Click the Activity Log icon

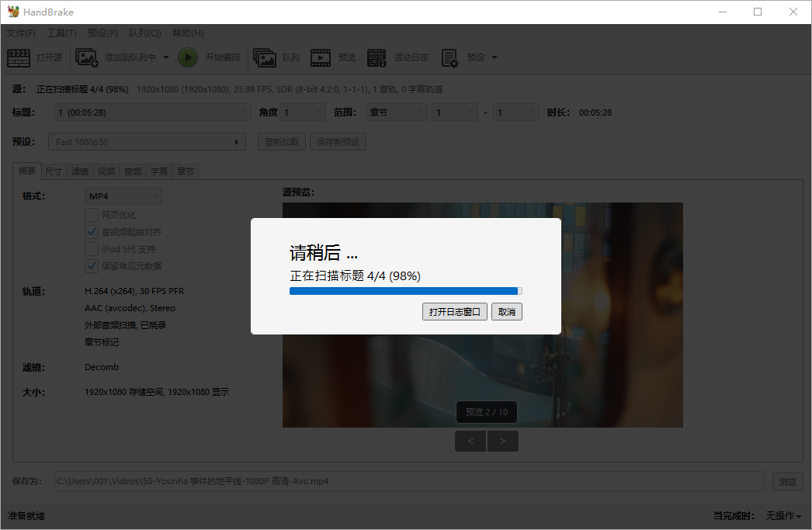(x=377, y=57)
